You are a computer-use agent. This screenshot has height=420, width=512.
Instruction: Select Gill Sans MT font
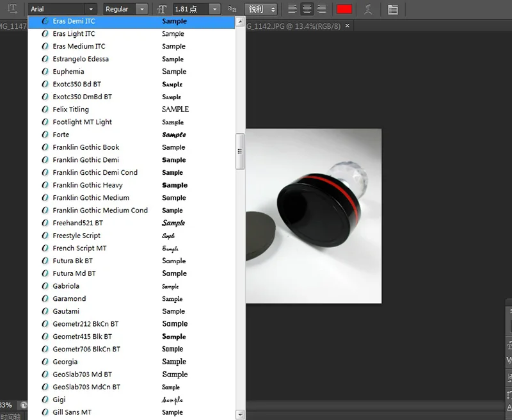[131, 412]
